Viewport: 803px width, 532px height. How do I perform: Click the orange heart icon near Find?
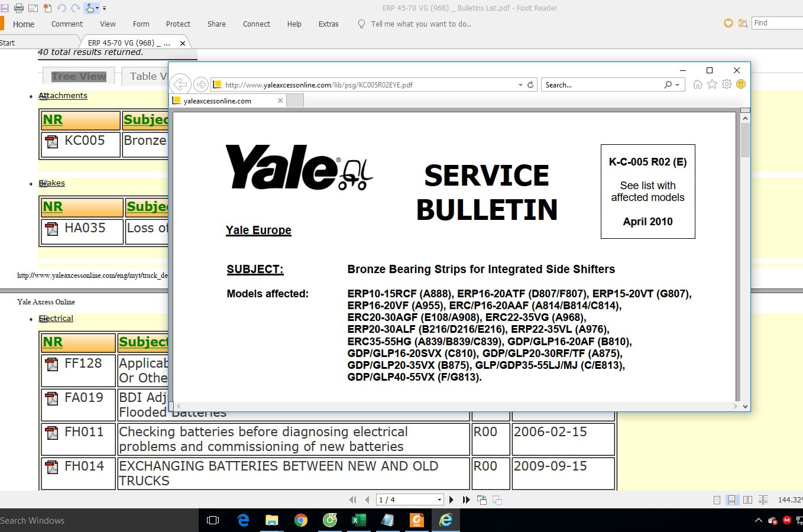728,23
